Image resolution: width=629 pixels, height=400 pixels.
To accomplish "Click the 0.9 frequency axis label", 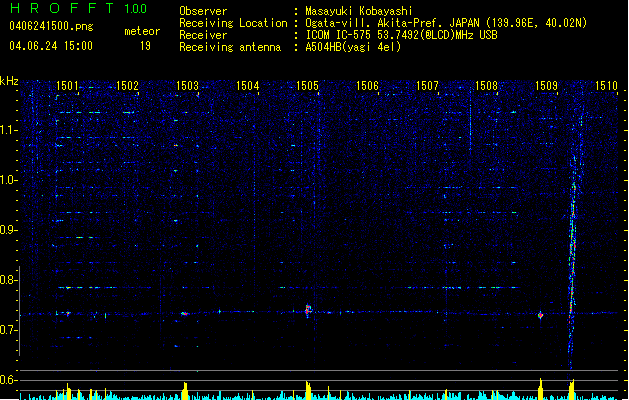I will [8, 230].
